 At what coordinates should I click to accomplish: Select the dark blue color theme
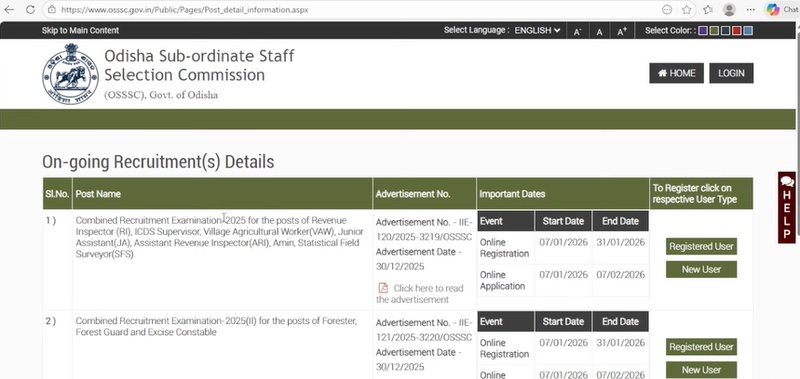click(x=725, y=31)
